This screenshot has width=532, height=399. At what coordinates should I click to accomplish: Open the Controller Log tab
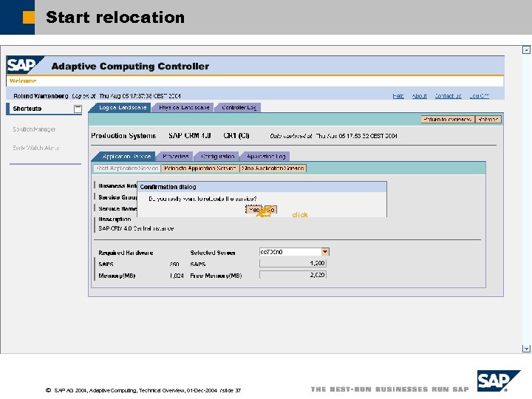click(x=239, y=108)
